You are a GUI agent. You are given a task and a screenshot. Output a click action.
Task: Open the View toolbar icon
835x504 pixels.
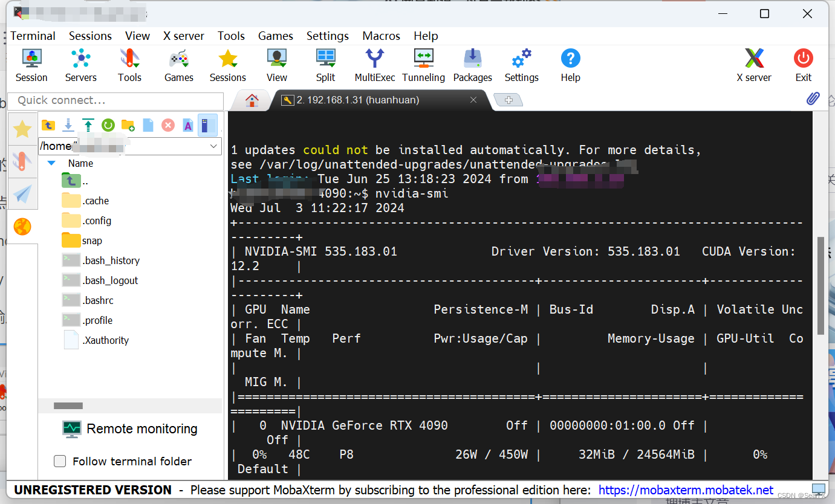point(277,65)
